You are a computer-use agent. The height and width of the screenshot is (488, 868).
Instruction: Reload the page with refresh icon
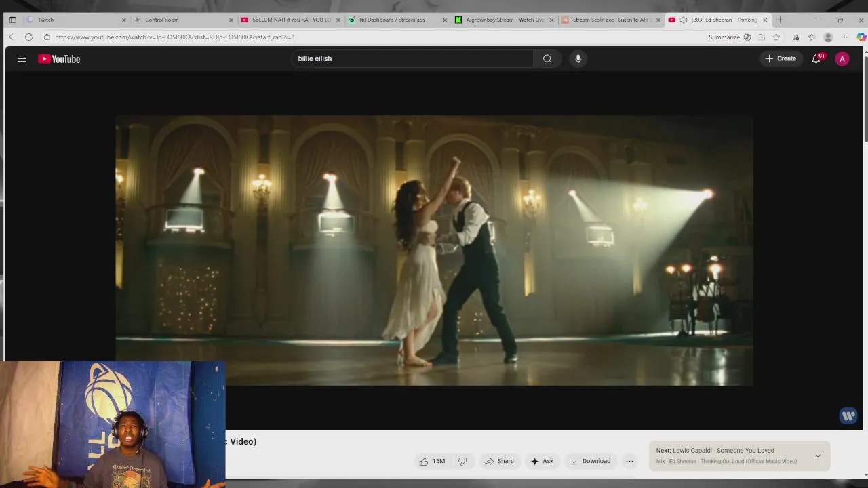pos(28,37)
